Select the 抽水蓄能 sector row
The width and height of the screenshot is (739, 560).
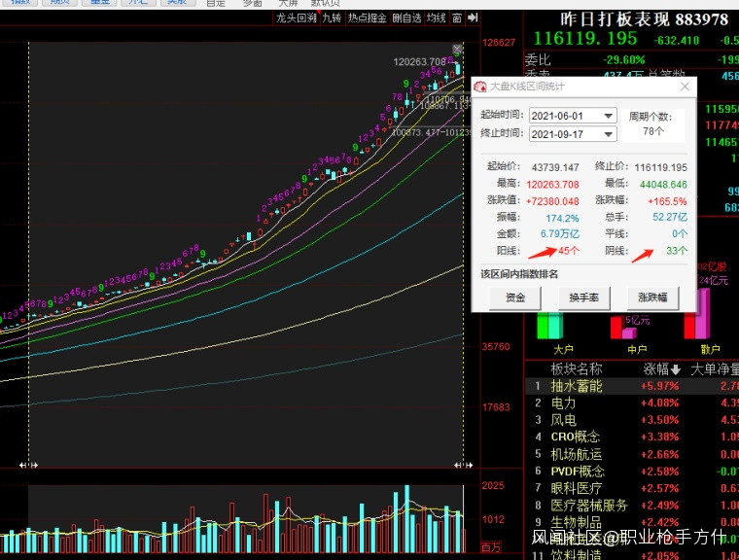tap(632, 386)
